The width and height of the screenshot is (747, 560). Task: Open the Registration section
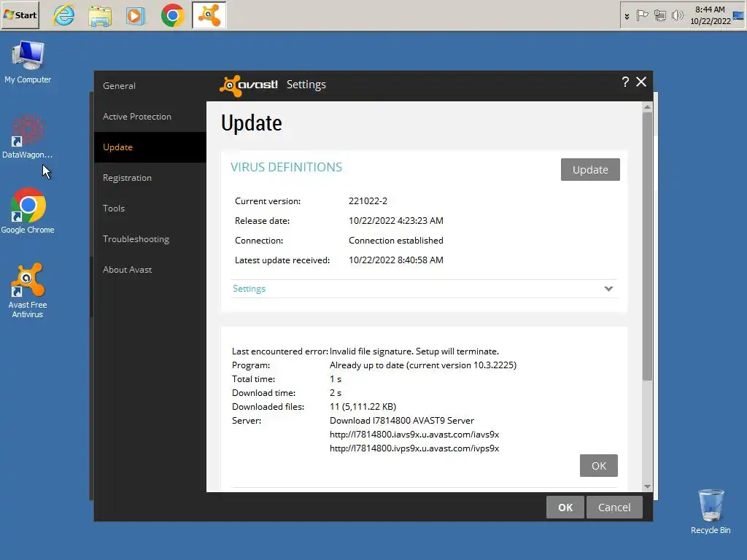click(150, 178)
